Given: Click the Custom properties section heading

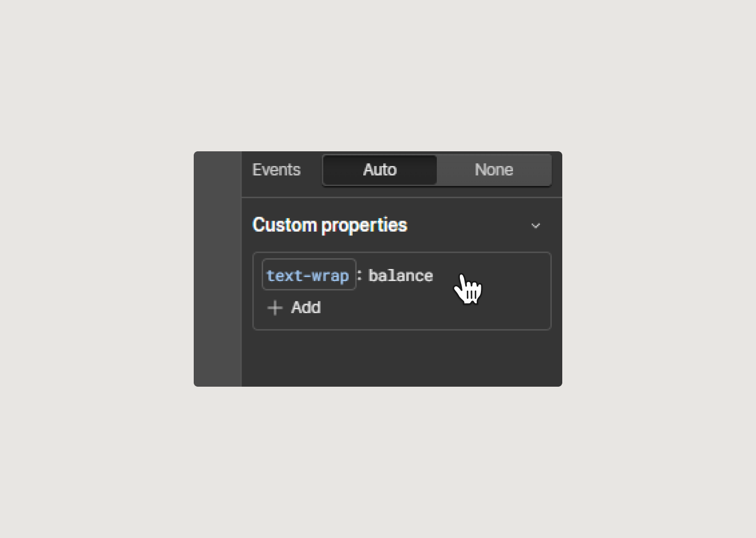Looking at the screenshot, I should tap(330, 225).
